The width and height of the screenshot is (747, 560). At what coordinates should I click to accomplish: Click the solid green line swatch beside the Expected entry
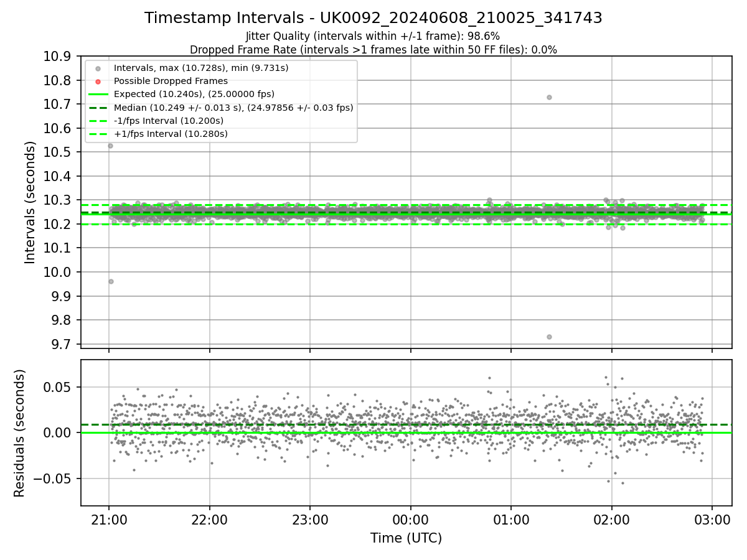99,94
